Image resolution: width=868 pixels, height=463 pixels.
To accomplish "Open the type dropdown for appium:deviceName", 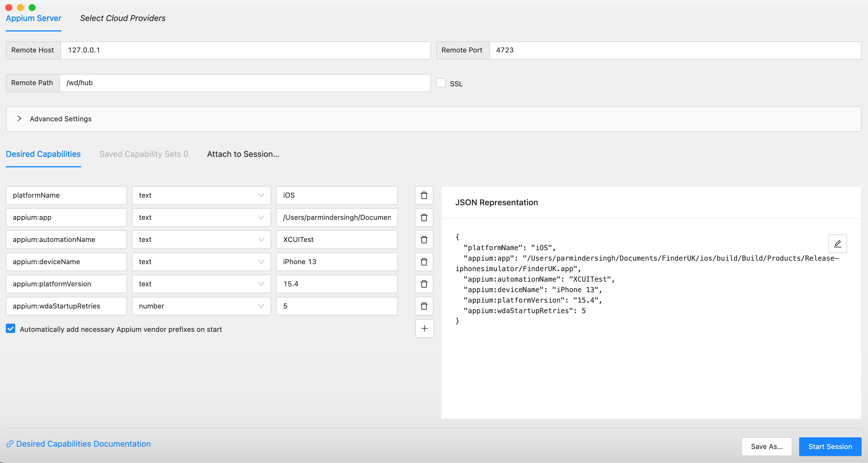I will [x=260, y=262].
